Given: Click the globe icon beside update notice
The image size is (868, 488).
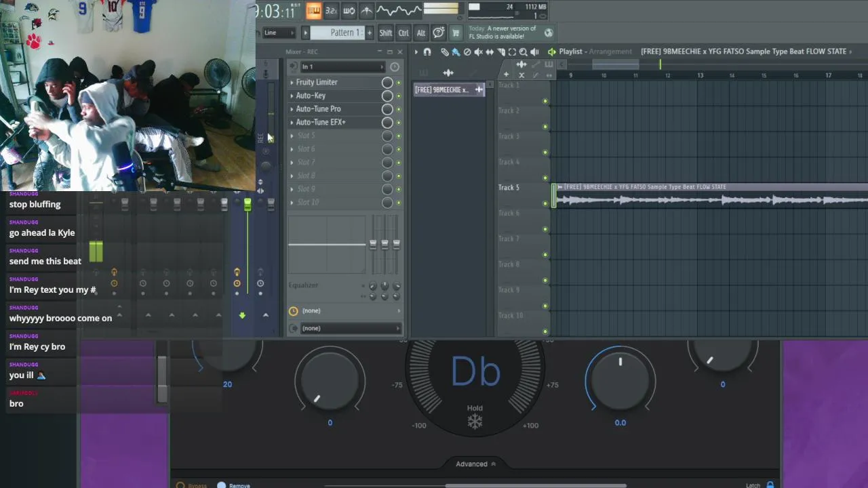Looking at the screenshot, I should tap(549, 33).
